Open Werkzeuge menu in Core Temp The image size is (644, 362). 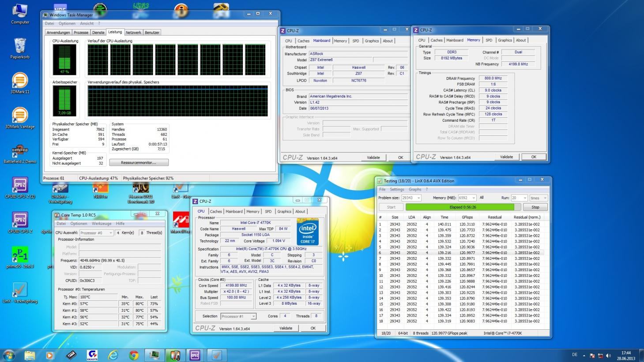102,224
